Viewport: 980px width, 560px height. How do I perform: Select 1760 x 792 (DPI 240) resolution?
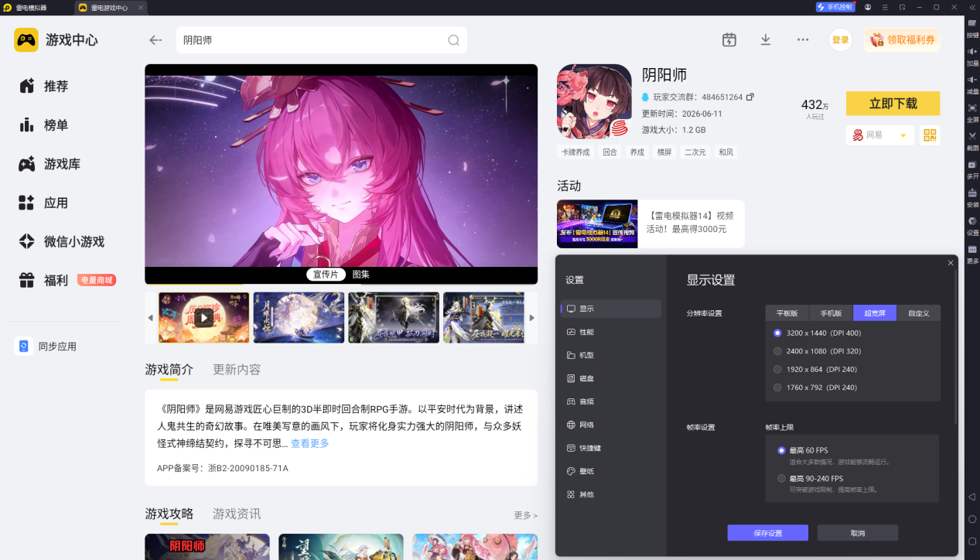tap(815, 388)
